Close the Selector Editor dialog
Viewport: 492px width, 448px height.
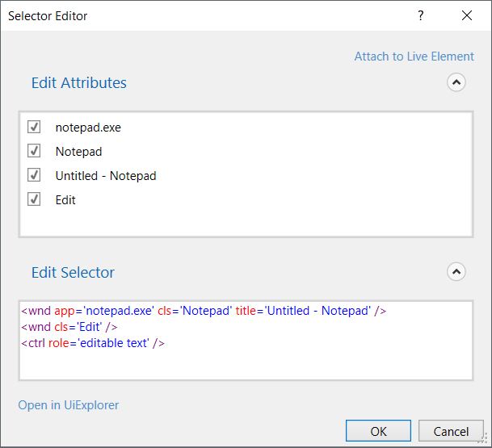pyautogui.click(x=467, y=16)
